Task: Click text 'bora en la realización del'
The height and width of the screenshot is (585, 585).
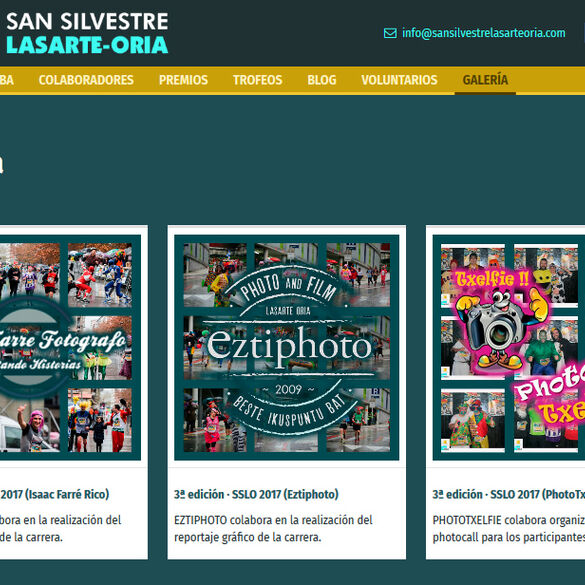Action: coord(60,520)
